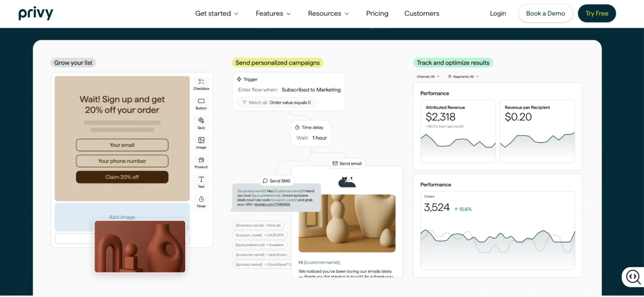
Task: Click the Your email field
Action: (122, 145)
